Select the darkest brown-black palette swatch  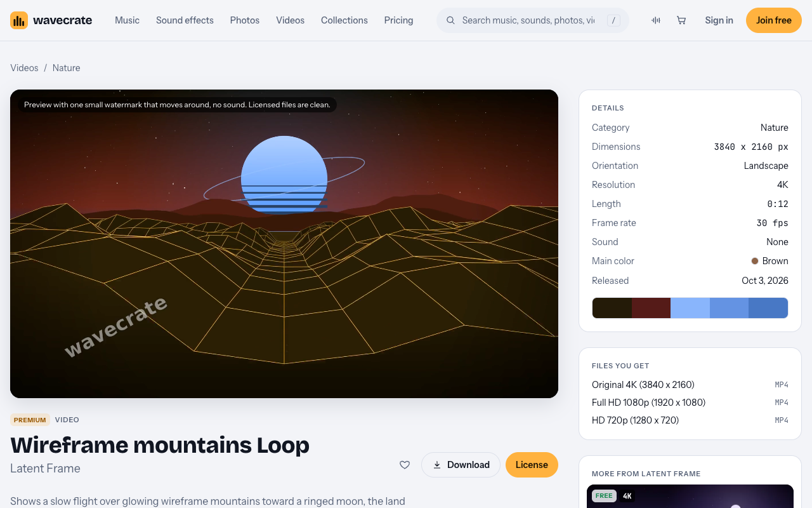click(612, 308)
